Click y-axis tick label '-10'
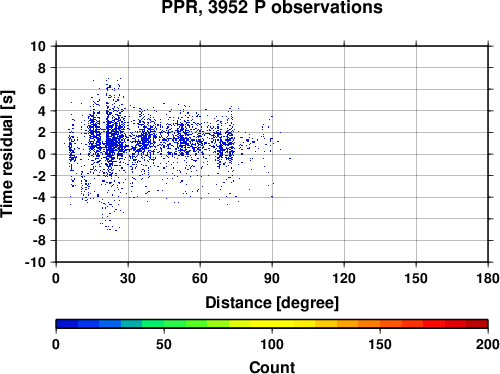500x374 pixels. [35, 262]
